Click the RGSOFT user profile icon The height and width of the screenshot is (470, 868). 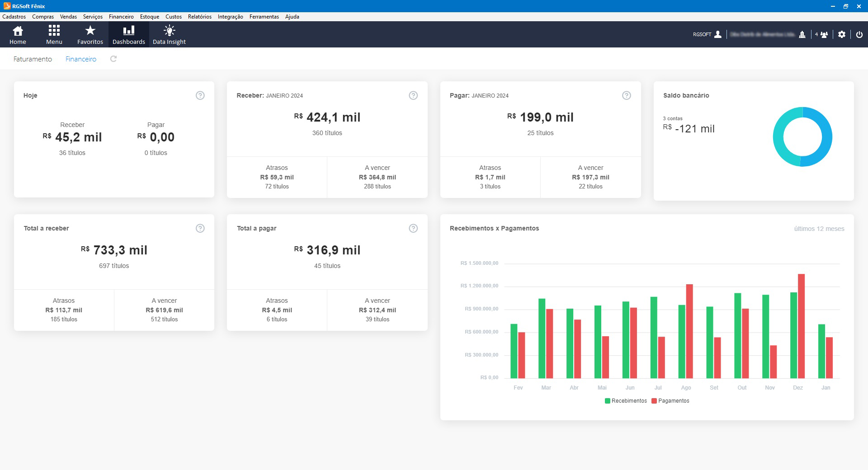pos(717,34)
